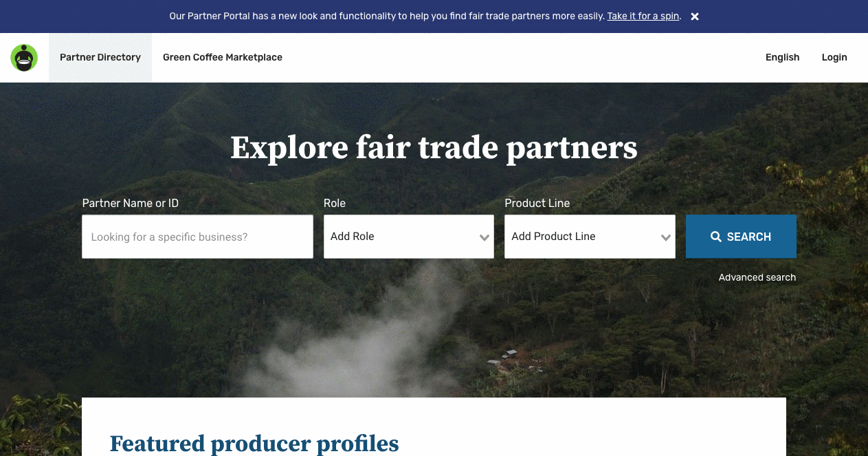Click the "Product Line" field label

(x=537, y=203)
